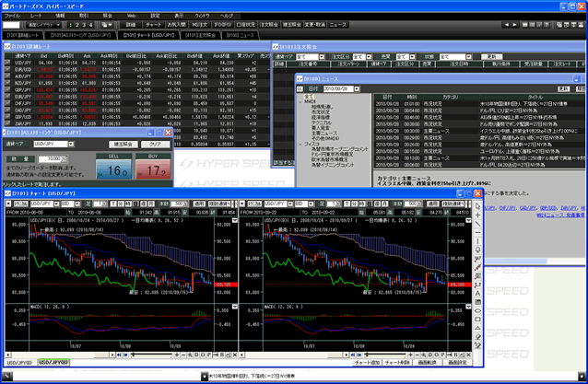Click the 'O' icon under left chart
The image size is (588, 384).
[x=203, y=355]
